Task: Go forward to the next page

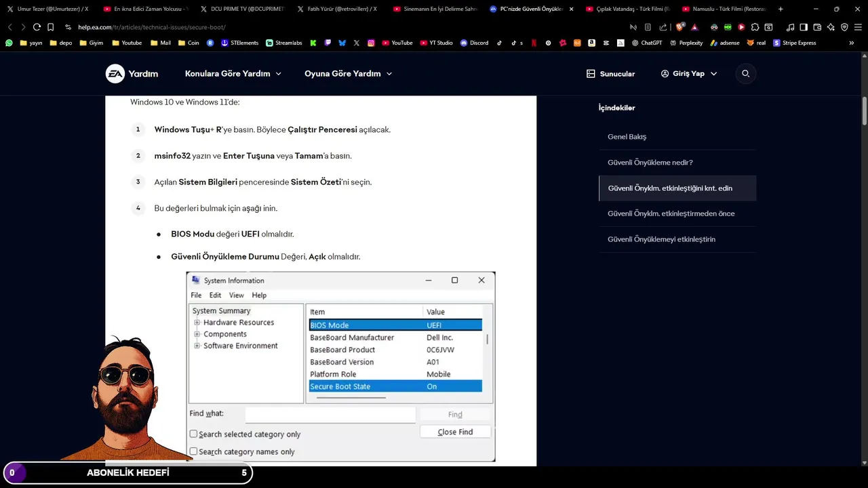Action: 23,27
